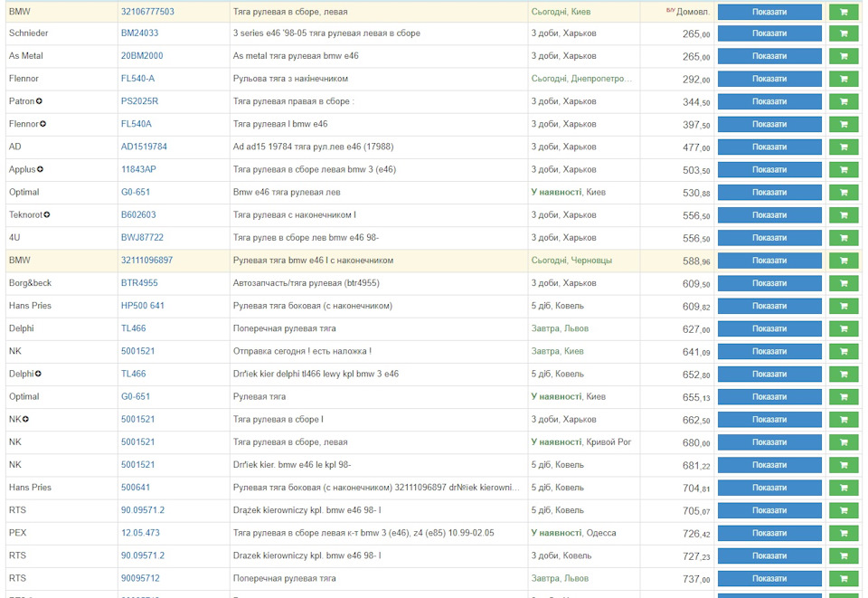The width and height of the screenshot is (868, 598).
Task: Click cart icon in the 530,88 Optimal row
Action: click(844, 192)
